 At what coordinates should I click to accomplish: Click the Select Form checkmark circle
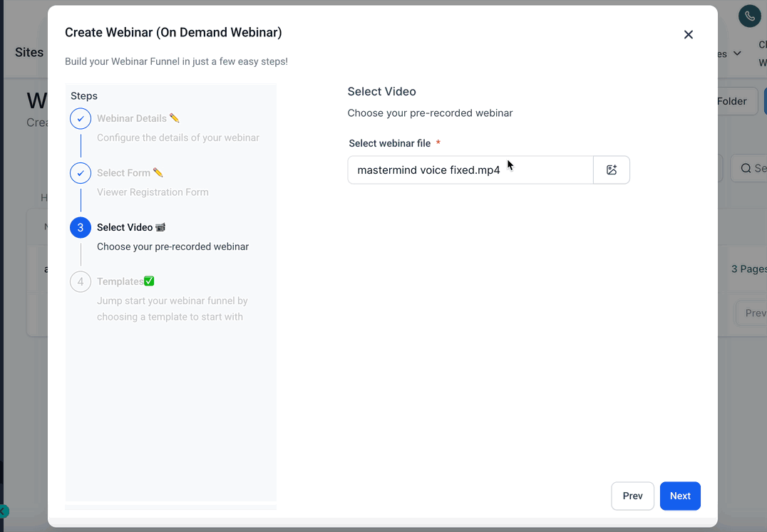click(x=81, y=172)
